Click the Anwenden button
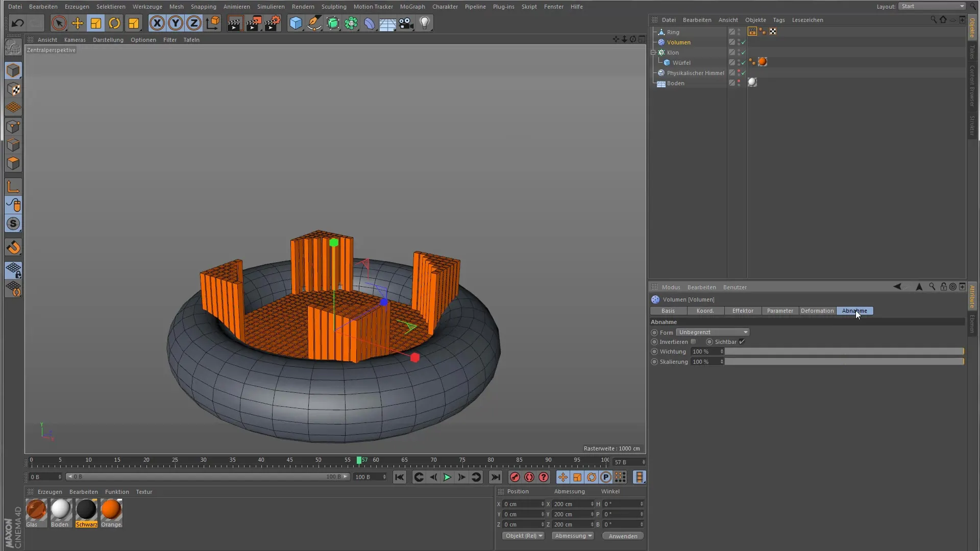 (623, 536)
